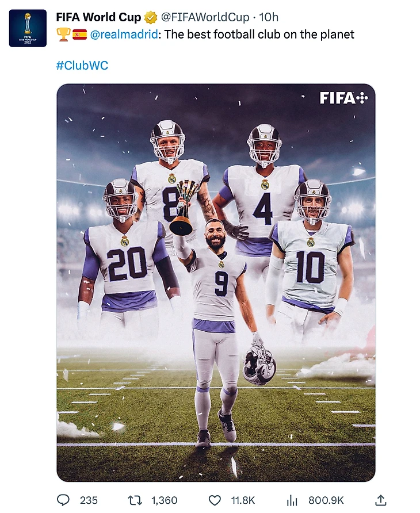This screenshot has width=420, height=513.
Task: Like the tweet with the heart icon
Action: coord(215,500)
